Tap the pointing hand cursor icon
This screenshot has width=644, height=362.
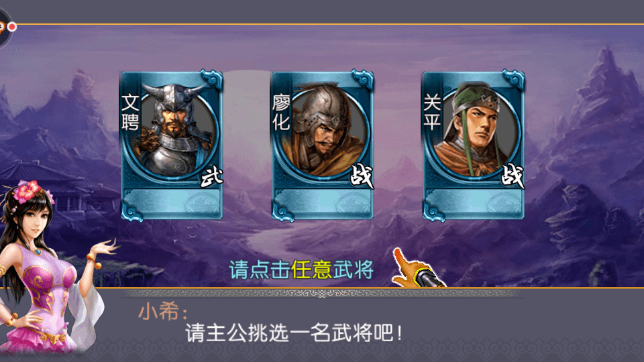[417, 269]
